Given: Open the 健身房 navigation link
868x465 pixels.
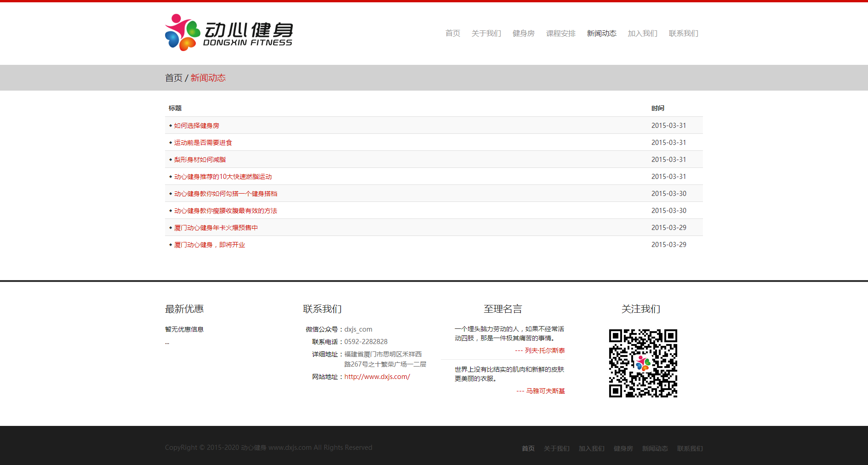Looking at the screenshot, I should tap(523, 33).
